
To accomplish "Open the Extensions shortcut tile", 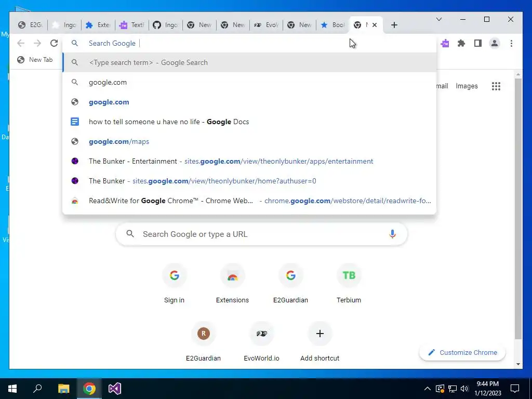I will [x=232, y=283].
